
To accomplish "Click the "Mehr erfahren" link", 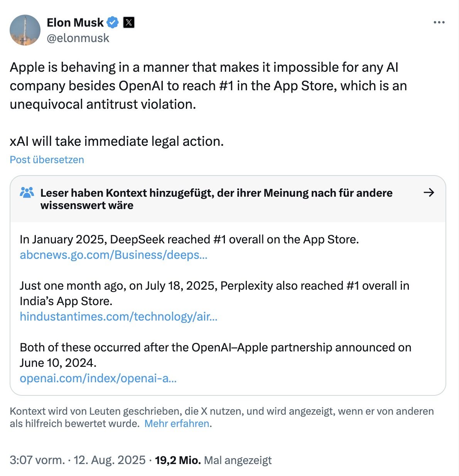I will 177,424.
